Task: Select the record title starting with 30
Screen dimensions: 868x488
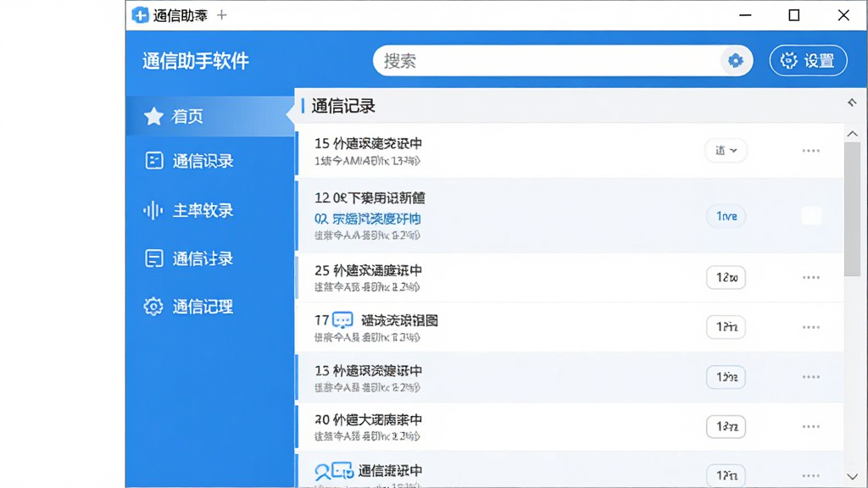Action: [x=368, y=420]
